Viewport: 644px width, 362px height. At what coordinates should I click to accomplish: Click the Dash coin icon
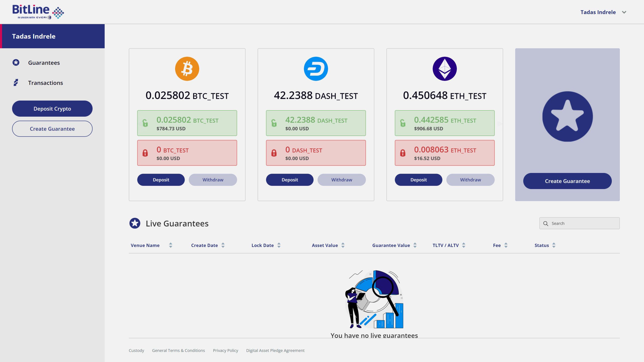point(316,69)
